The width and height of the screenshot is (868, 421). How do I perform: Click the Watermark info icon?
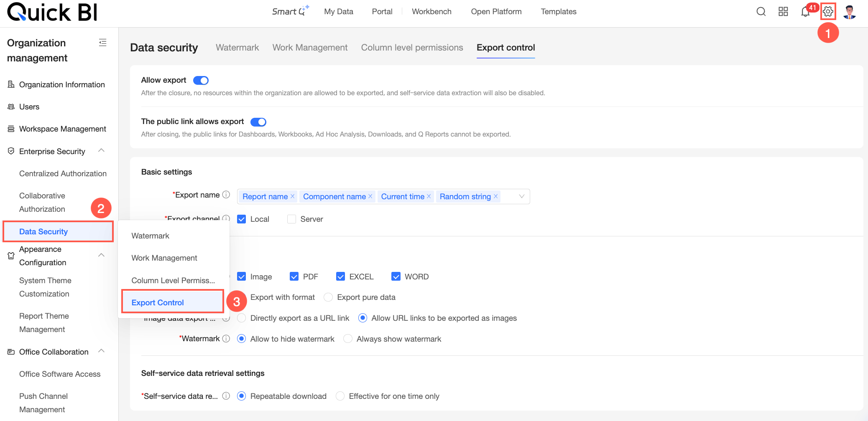[x=226, y=339]
